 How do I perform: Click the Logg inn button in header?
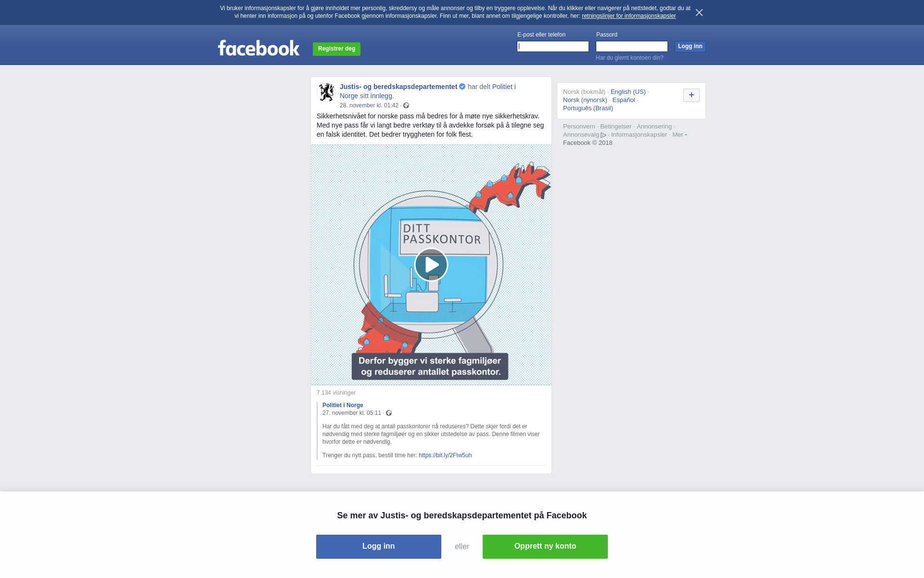[690, 46]
